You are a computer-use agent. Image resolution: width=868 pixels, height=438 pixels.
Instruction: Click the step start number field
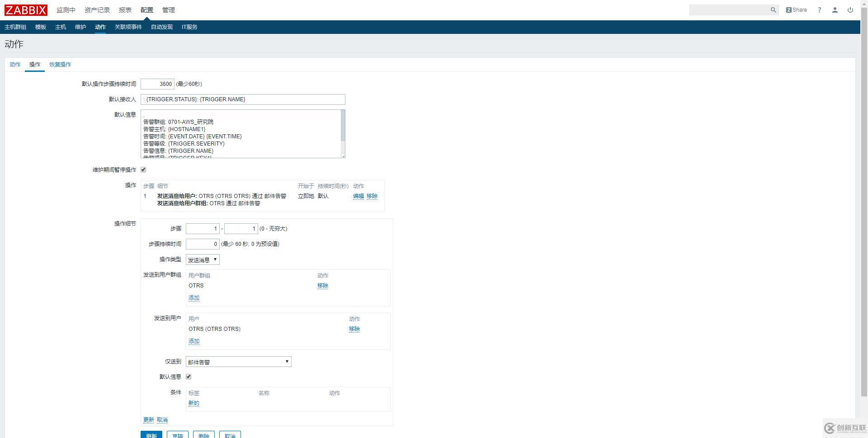coord(203,229)
